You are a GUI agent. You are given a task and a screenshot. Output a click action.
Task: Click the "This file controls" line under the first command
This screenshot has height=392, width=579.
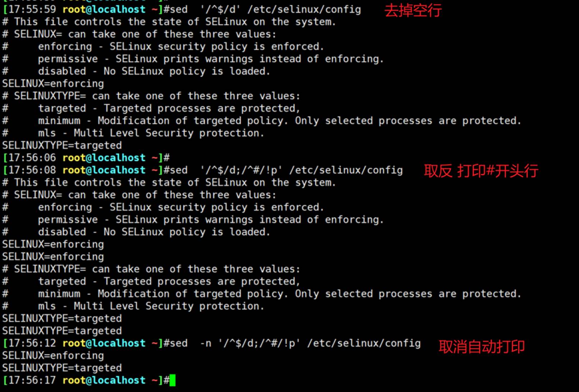pyautogui.click(x=169, y=22)
